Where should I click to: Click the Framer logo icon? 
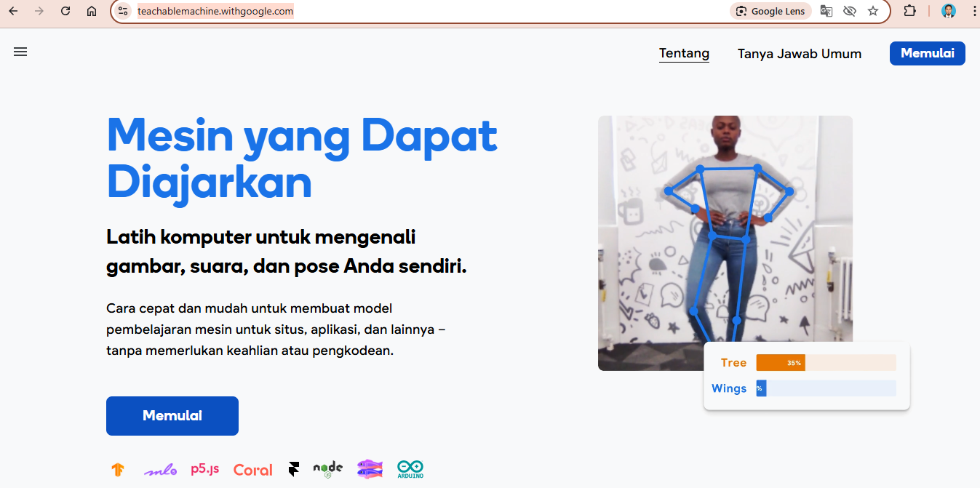294,470
